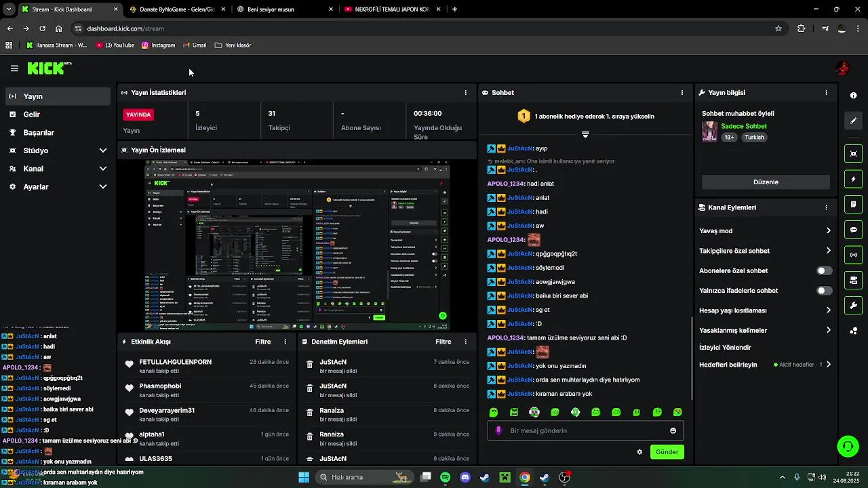Click the wrench icon in right sidebar
Viewport: 868px width, 488px height.
point(853,306)
